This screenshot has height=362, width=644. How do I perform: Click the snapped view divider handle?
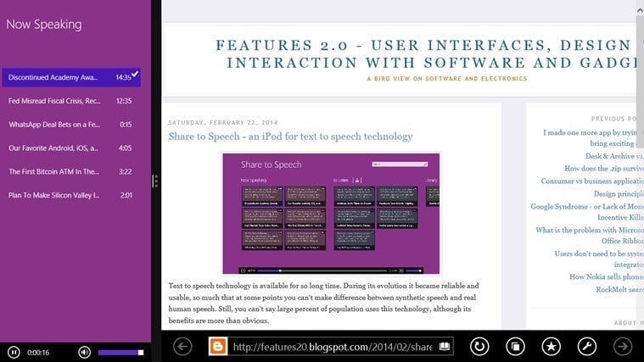[x=154, y=181]
